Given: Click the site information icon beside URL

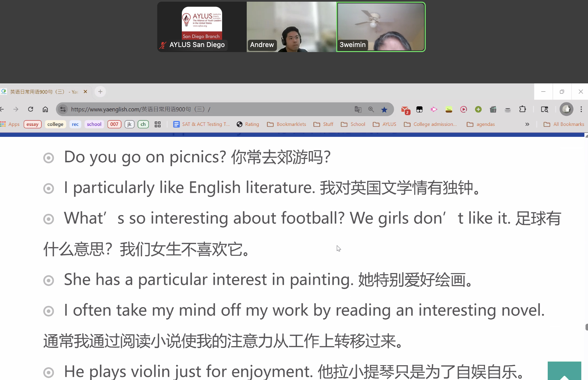Looking at the screenshot, I should (63, 109).
